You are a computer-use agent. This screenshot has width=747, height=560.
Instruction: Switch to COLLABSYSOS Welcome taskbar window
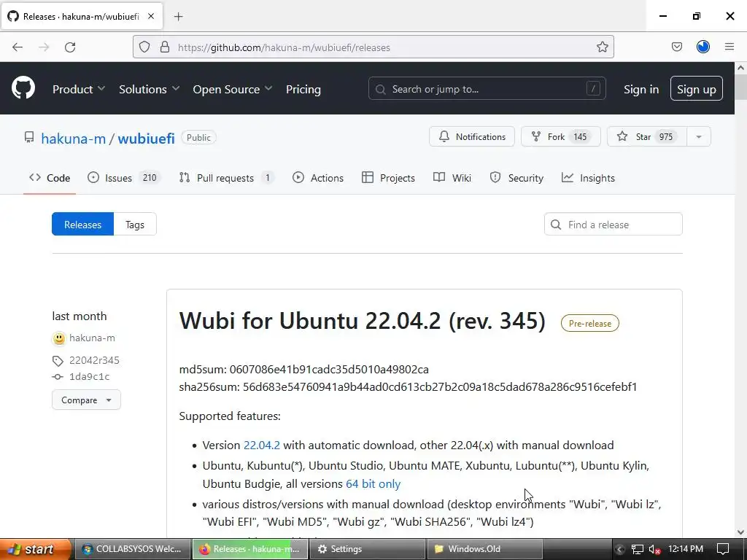point(133,549)
